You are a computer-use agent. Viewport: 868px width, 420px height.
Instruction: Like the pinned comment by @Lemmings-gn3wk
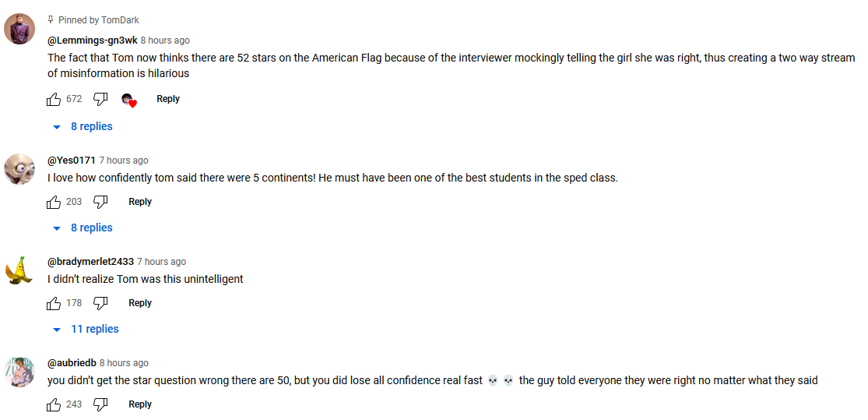coord(54,99)
